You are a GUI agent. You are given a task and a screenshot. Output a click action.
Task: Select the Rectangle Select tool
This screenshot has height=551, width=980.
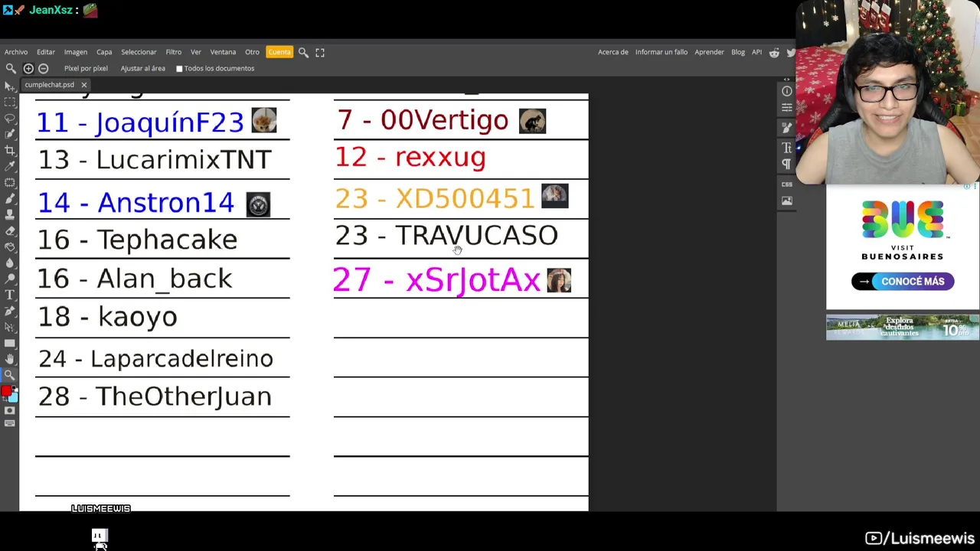click(10, 101)
